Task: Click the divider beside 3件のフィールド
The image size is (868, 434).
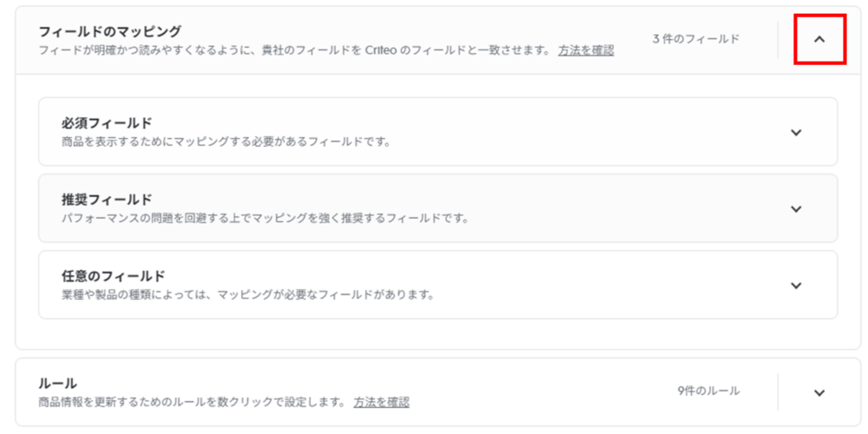Action: tap(778, 39)
